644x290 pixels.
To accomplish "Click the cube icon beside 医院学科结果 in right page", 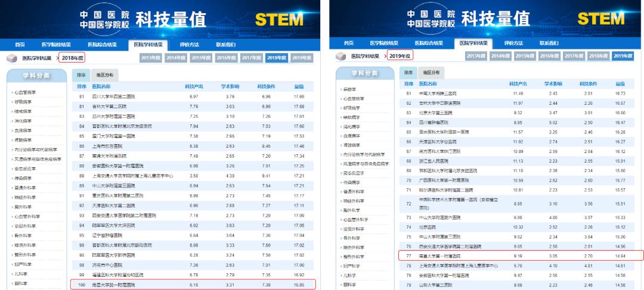I will tap(340, 56).
